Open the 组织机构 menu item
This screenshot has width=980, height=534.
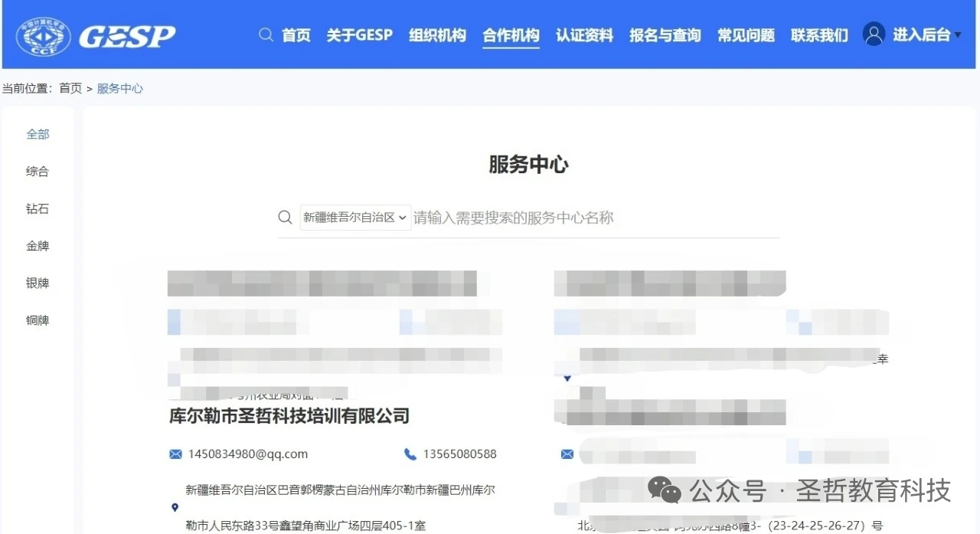437,35
